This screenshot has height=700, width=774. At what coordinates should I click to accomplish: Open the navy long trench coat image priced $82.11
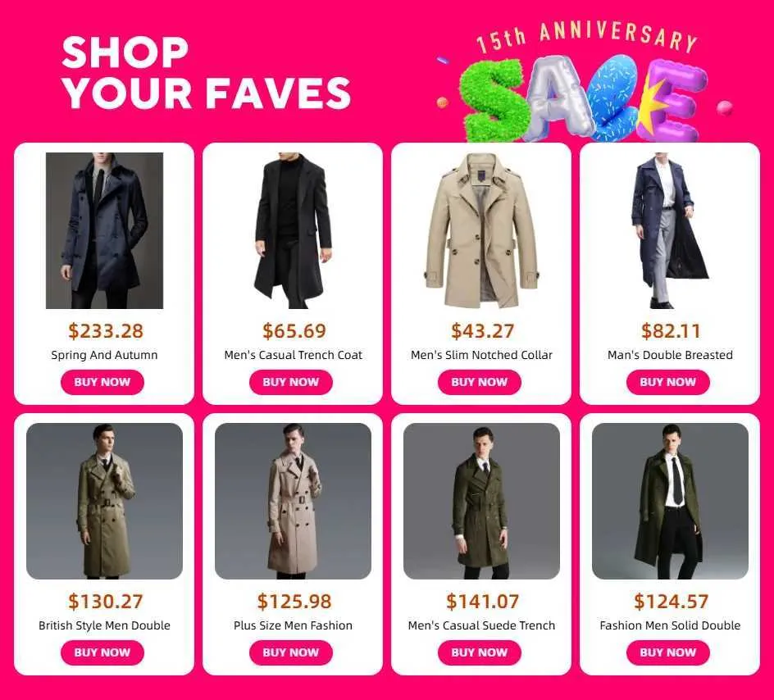coord(670,230)
